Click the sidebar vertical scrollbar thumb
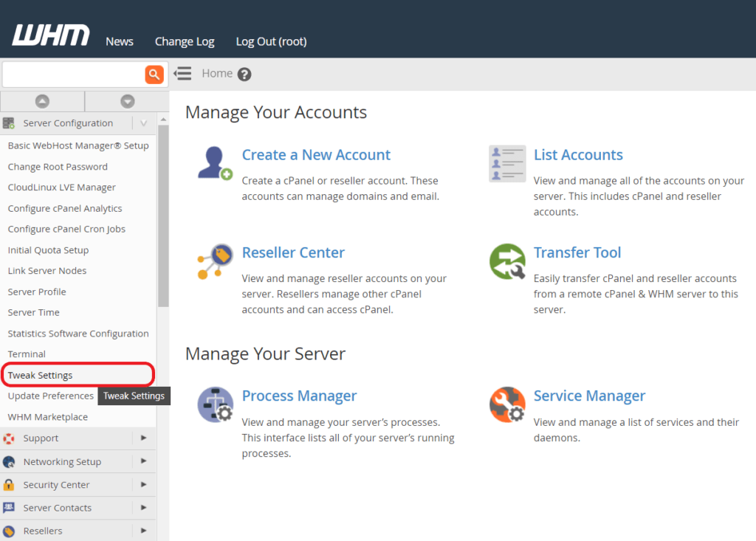 pos(163,216)
